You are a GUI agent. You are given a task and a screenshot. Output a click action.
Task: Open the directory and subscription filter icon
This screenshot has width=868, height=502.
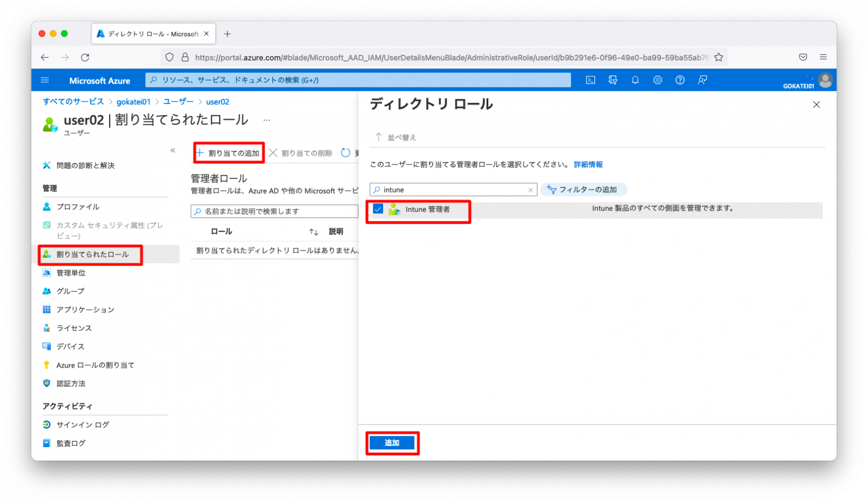pyautogui.click(x=613, y=80)
